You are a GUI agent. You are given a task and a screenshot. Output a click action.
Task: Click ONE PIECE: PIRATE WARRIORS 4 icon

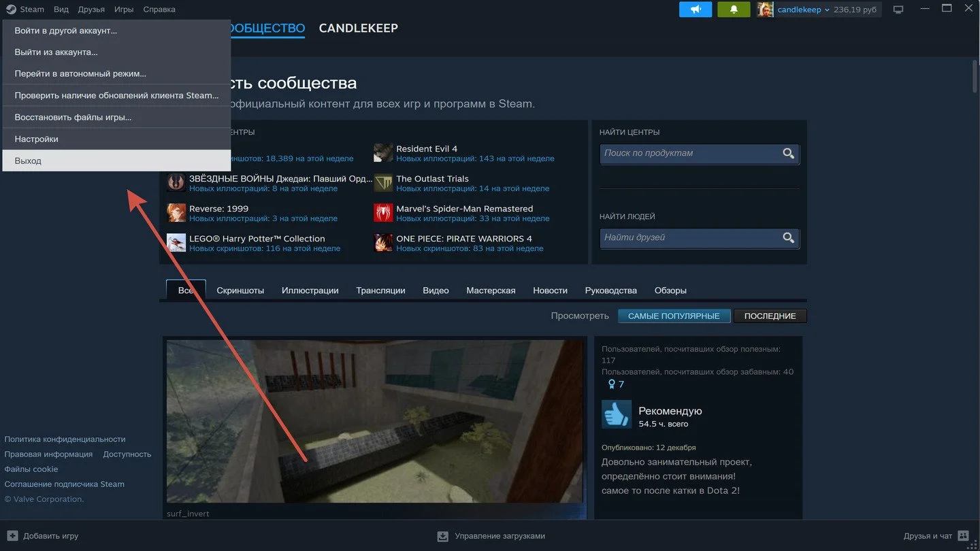[x=383, y=243]
